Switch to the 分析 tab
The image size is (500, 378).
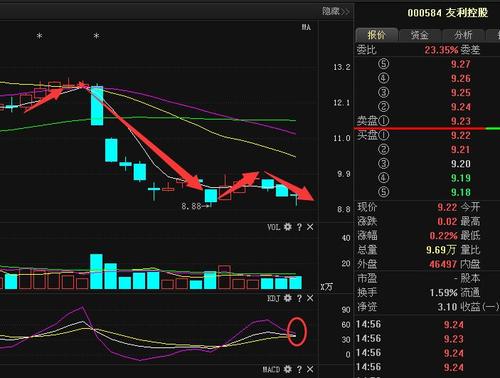pyautogui.click(x=463, y=35)
